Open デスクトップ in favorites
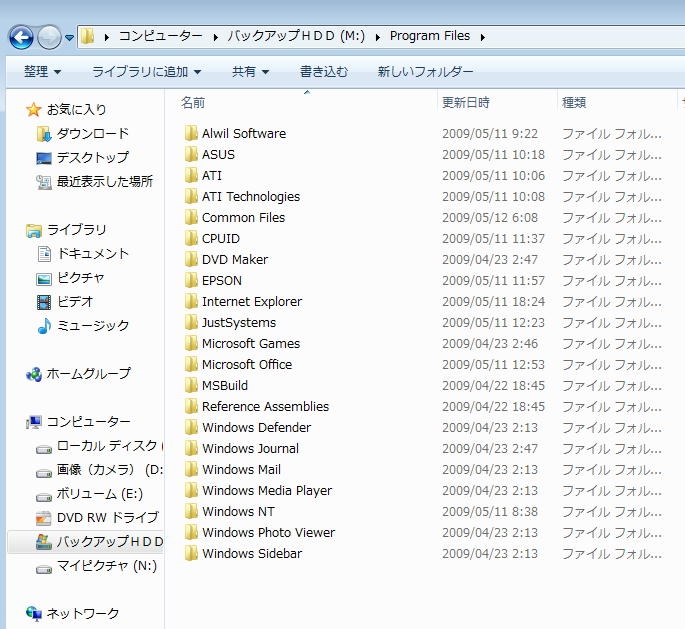This screenshot has width=685, height=629. coord(93,157)
